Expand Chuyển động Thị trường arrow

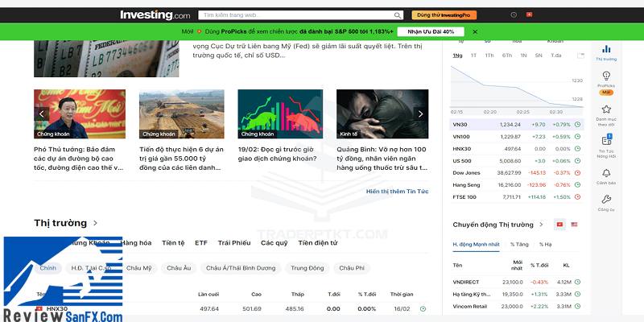(x=541, y=225)
